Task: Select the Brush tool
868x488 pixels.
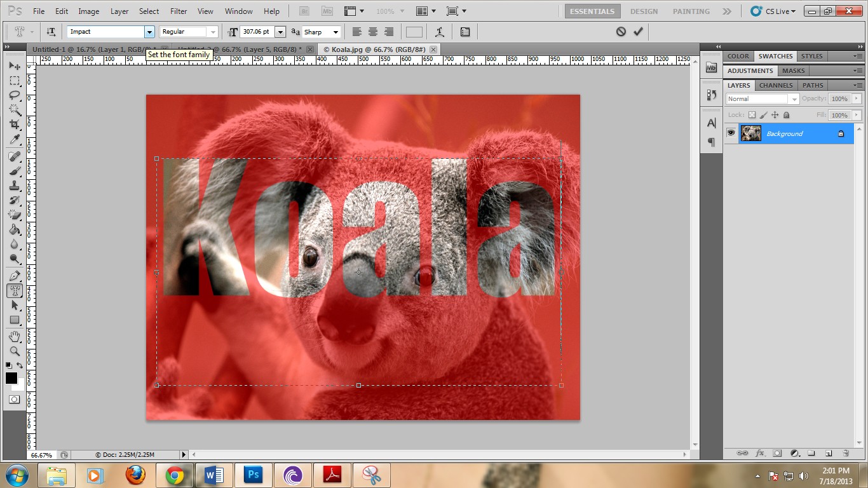Action: coord(15,171)
